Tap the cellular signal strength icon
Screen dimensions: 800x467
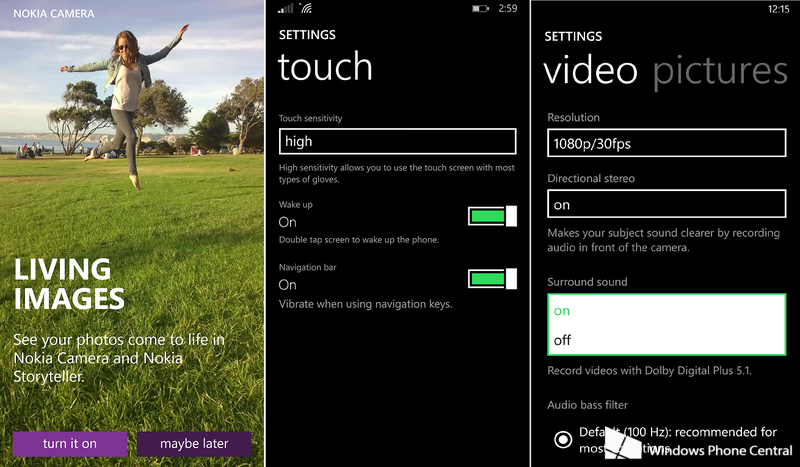286,8
